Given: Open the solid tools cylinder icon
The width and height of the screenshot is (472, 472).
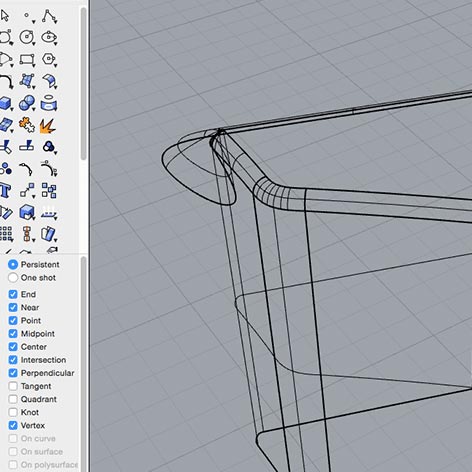Looking at the screenshot, I should pos(49,103).
